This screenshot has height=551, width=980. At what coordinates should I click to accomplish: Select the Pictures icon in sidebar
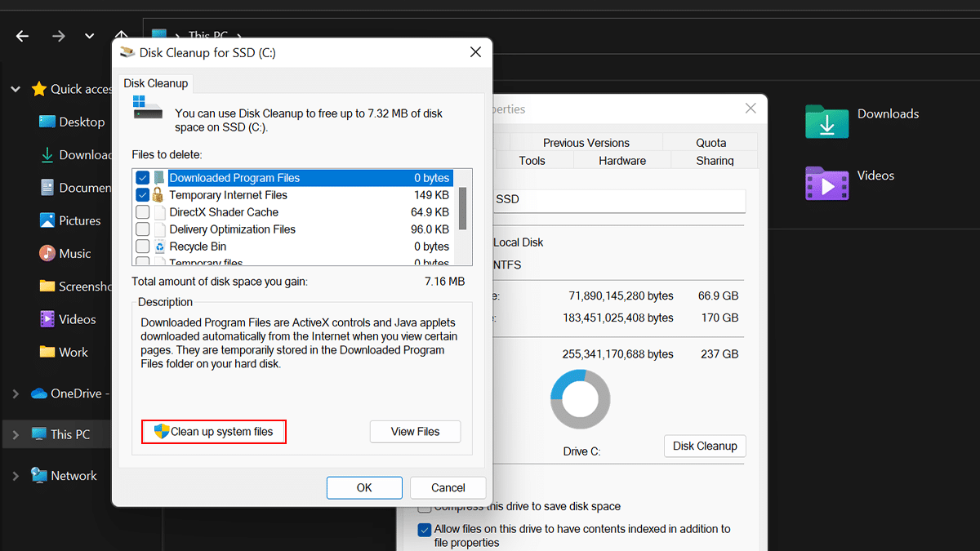47,220
